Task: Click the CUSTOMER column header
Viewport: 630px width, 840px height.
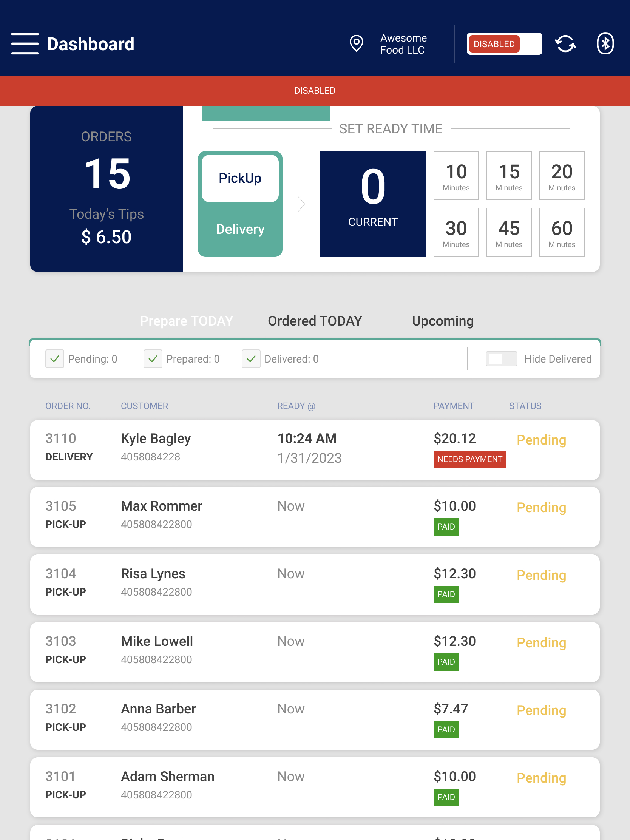Action: click(x=144, y=406)
